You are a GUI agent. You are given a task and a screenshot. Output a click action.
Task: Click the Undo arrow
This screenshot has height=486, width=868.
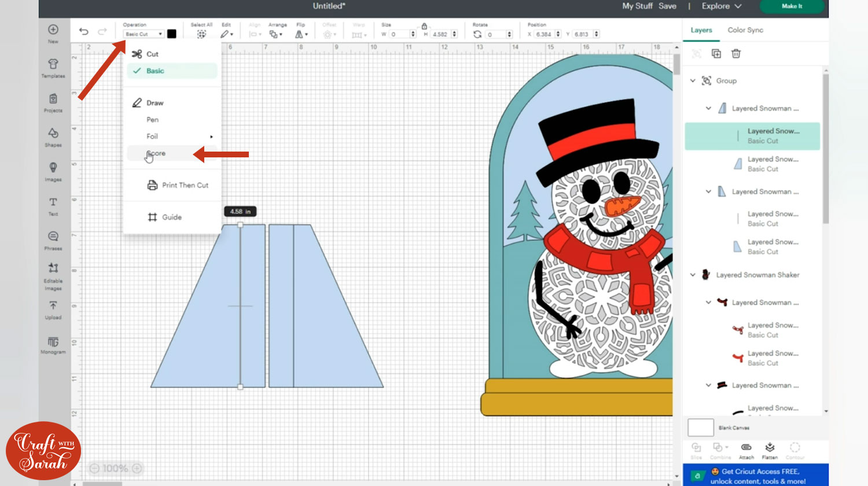[x=84, y=32]
